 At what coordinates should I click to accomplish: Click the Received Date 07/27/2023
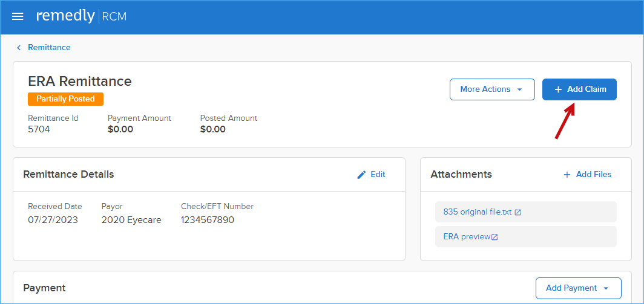click(x=53, y=221)
